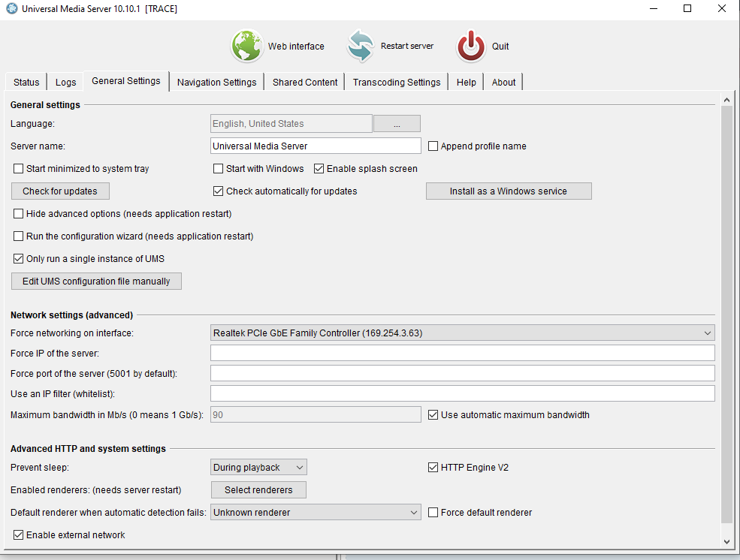Viewport: 740px width, 560px height.
Task: Open the About tab
Action: point(503,82)
